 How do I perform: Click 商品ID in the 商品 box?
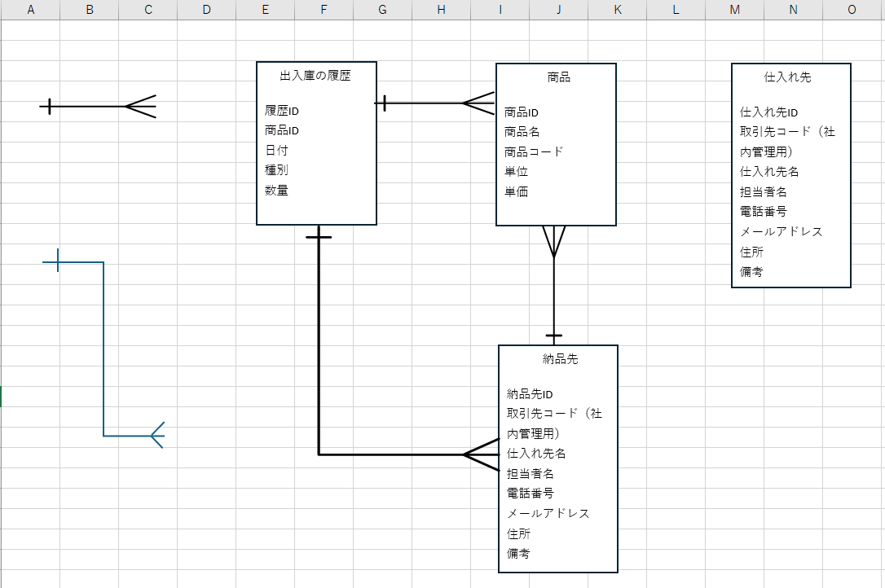(521, 112)
